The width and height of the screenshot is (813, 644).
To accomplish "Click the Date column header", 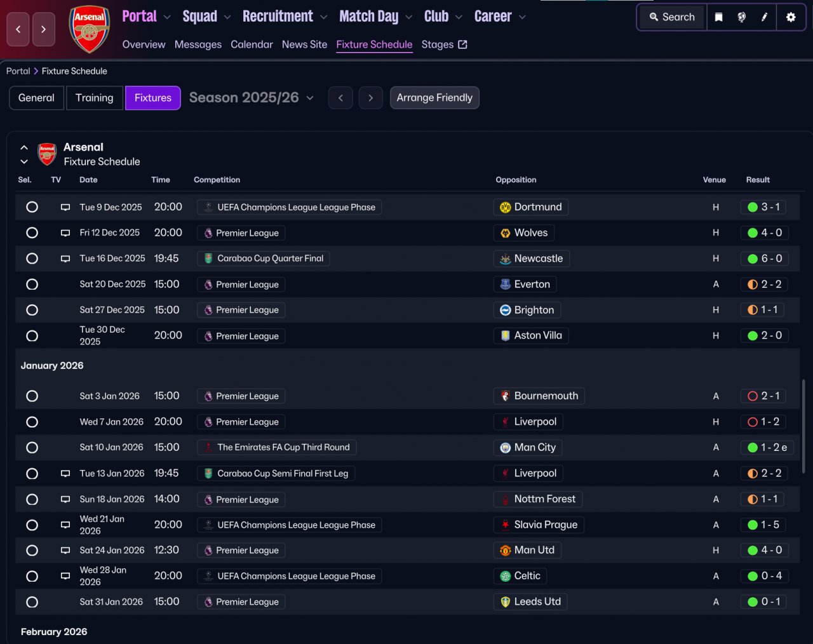I will click(88, 180).
